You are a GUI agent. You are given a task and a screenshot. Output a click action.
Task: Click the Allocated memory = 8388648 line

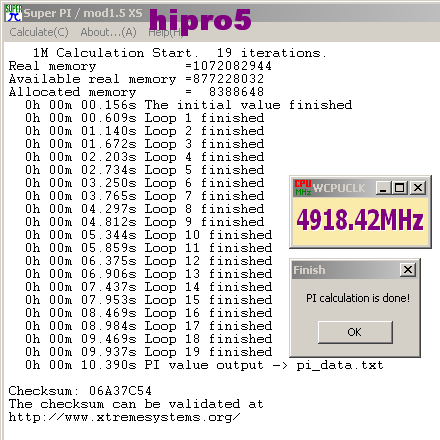(136, 92)
